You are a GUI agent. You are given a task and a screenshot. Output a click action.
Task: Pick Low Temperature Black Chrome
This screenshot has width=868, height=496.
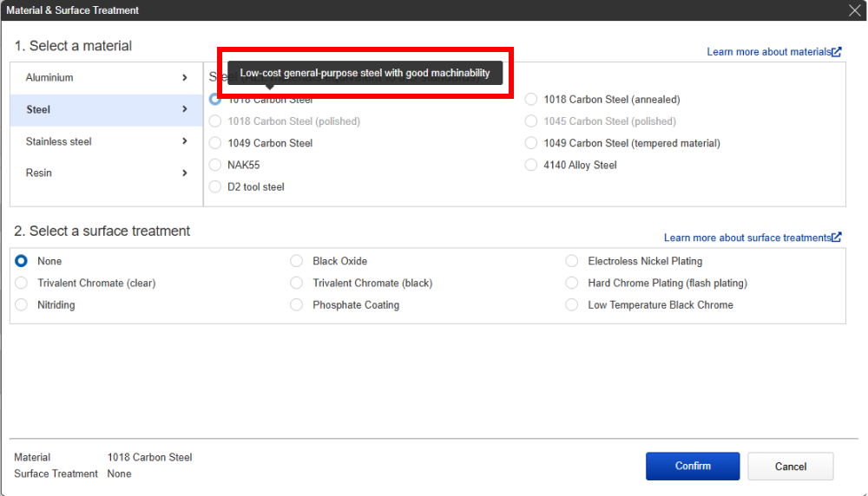pos(571,305)
